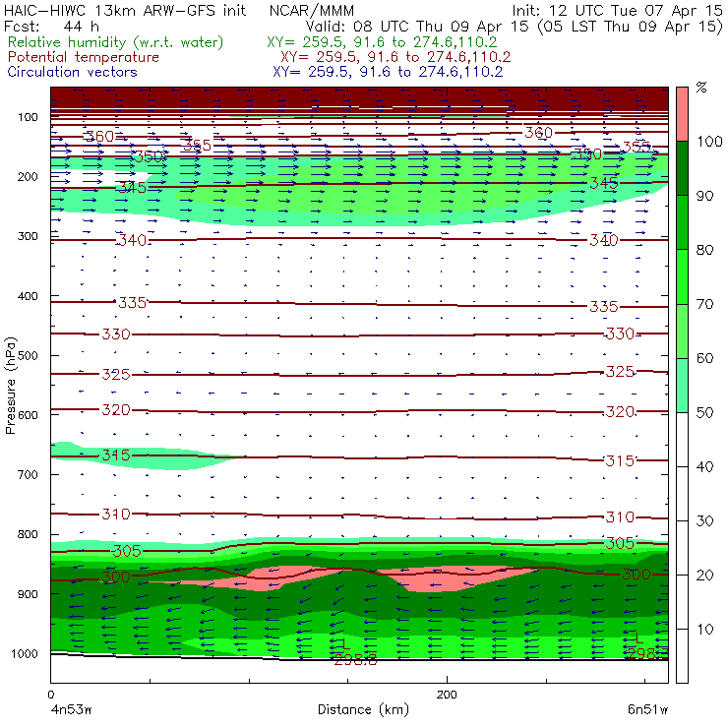The width and height of the screenshot is (728, 728).
Task: Click the 'Fcst: 44 h' forecast label
Action: [51, 26]
